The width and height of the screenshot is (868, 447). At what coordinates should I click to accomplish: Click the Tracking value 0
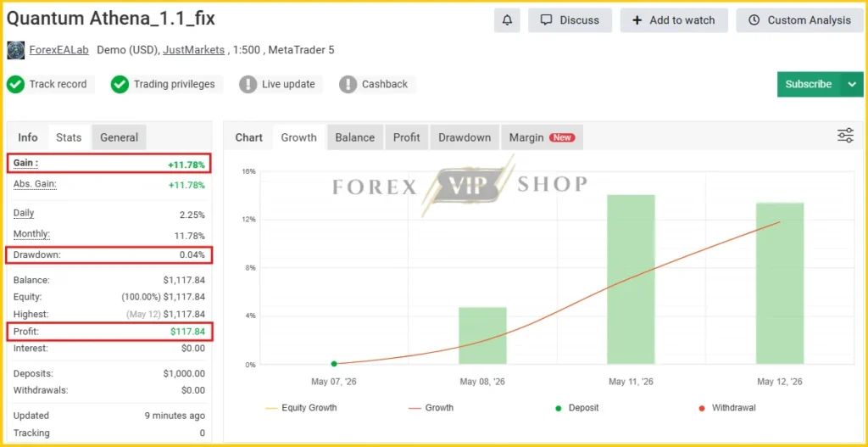tap(202, 433)
